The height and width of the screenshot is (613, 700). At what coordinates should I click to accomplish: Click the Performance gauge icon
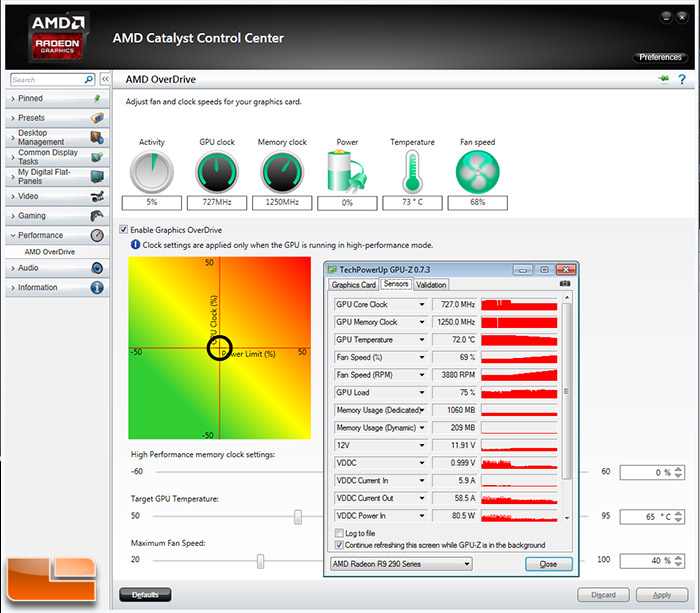(x=97, y=235)
